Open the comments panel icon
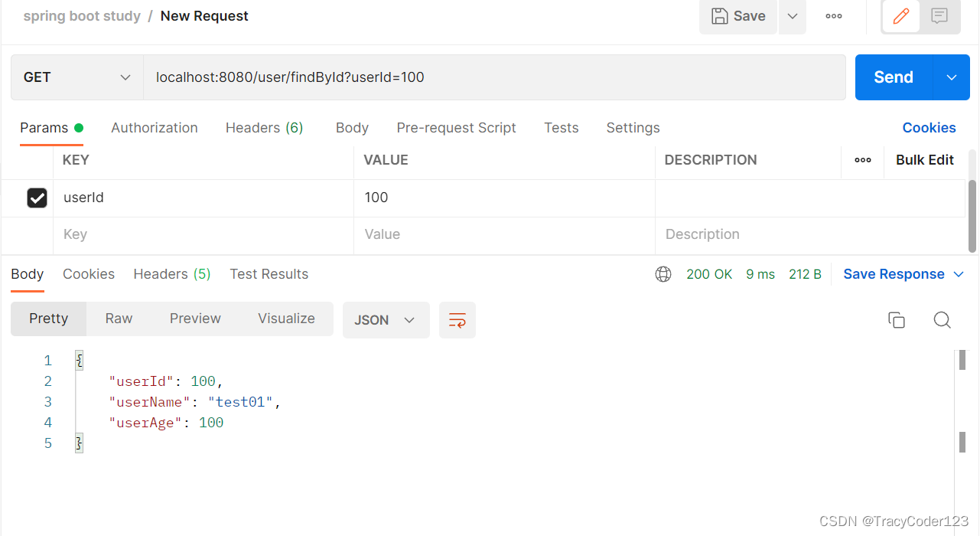The width and height of the screenshot is (980, 536). [939, 16]
